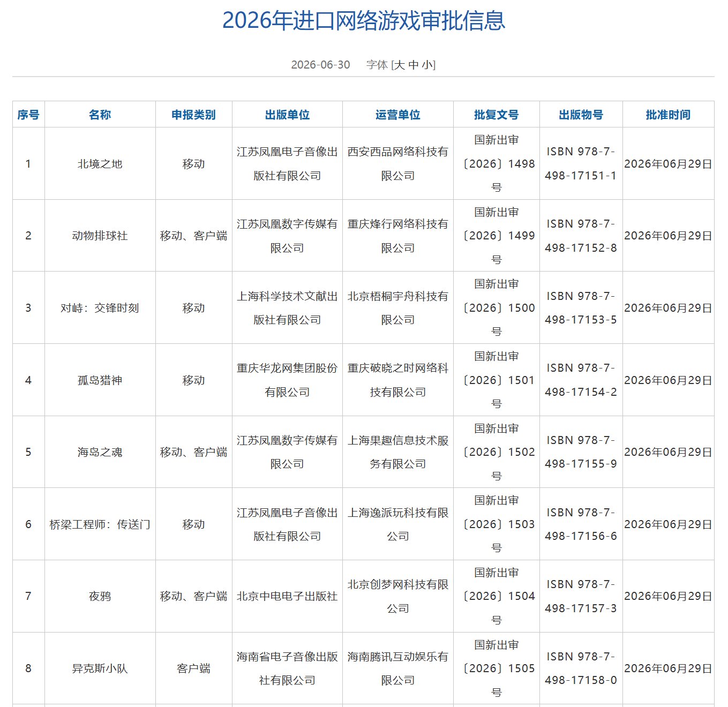This screenshot has height=707, width=728.
Task: Set font size to medium (中)
Action: coord(414,65)
